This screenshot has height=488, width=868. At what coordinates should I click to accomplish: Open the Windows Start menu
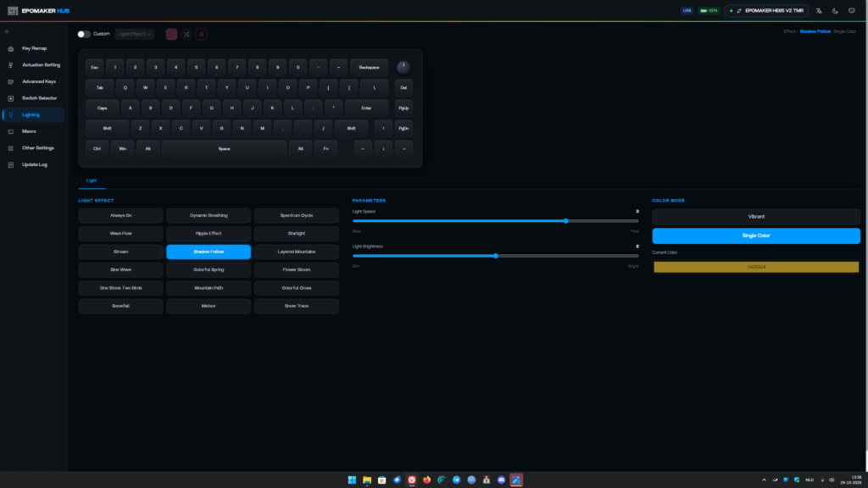[x=352, y=480]
